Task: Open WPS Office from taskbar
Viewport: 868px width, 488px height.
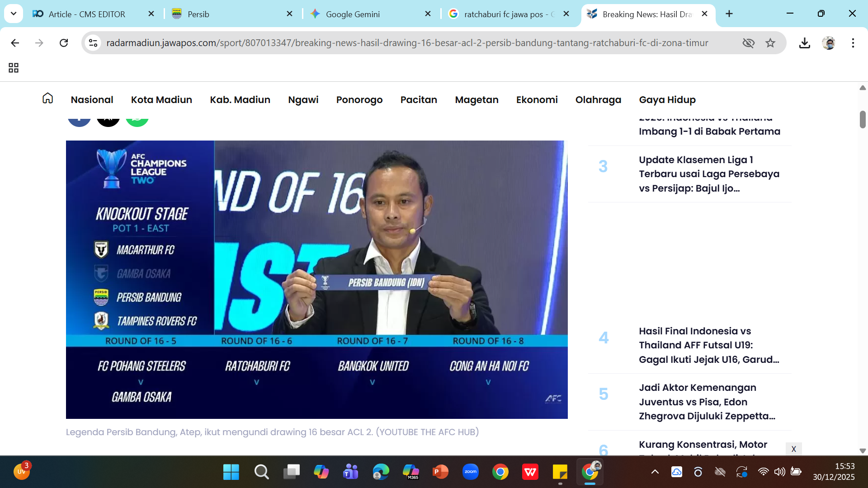Action: point(530,472)
